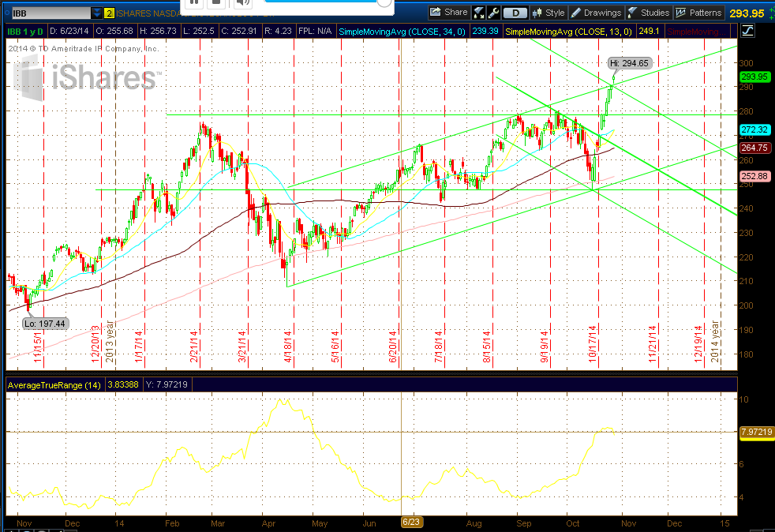The height and width of the screenshot is (532, 775).
Task: Click the 239.39 moving average value
Action: (x=485, y=31)
